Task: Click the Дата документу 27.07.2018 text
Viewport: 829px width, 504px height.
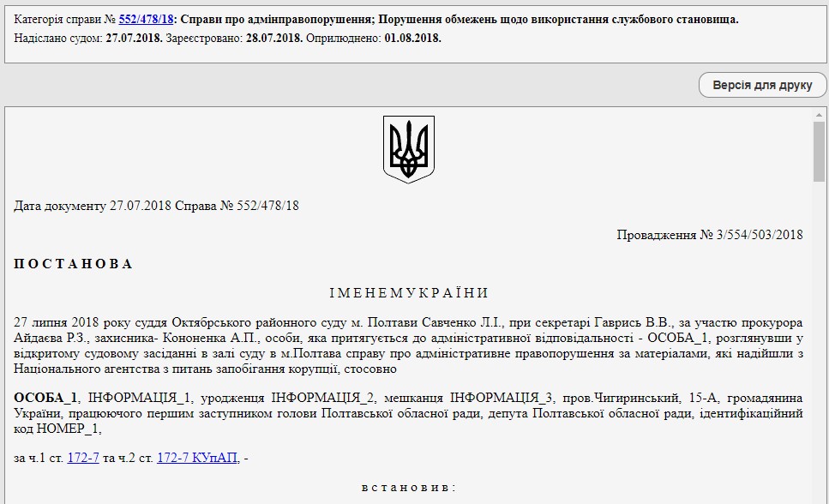Action: click(x=93, y=206)
